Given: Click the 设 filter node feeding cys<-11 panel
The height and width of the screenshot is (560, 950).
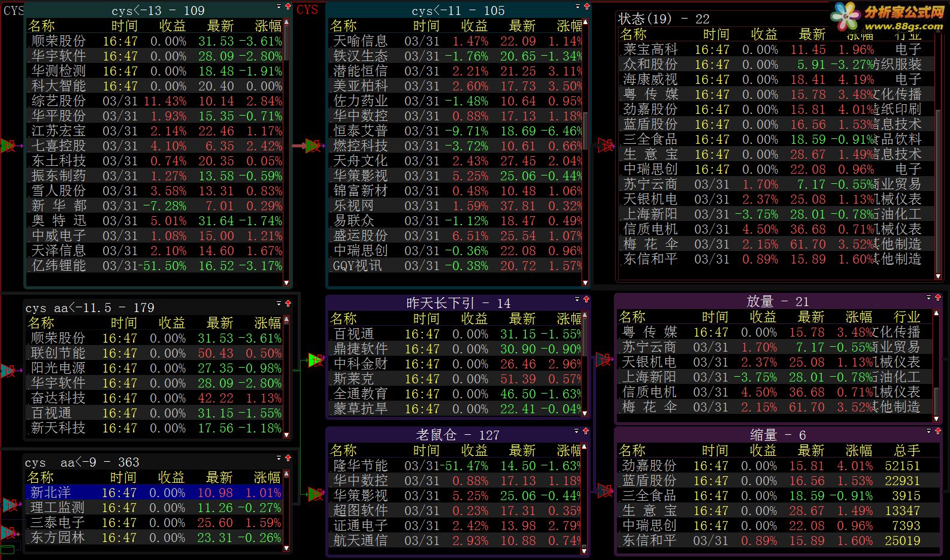Looking at the screenshot, I should coord(313,146).
